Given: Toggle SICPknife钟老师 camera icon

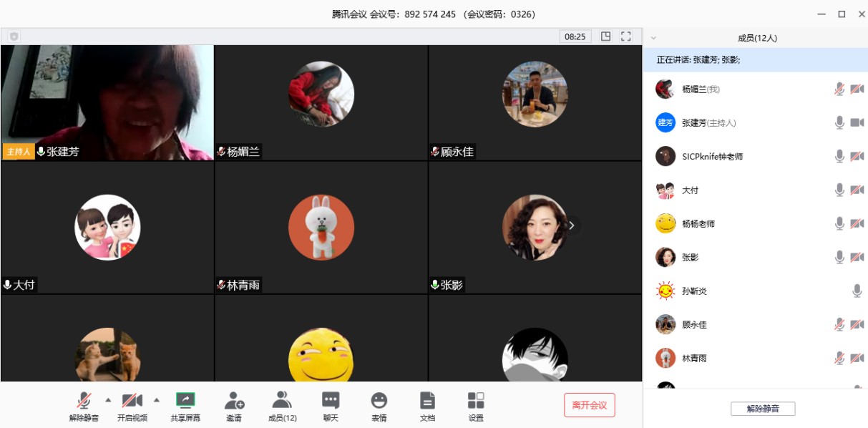Looking at the screenshot, I should pyautogui.click(x=857, y=157).
